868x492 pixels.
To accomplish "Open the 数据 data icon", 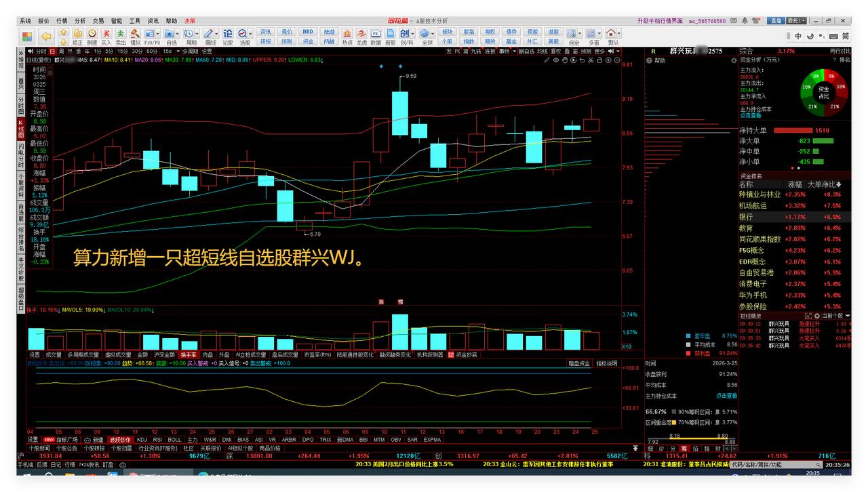I will pyautogui.click(x=376, y=35).
